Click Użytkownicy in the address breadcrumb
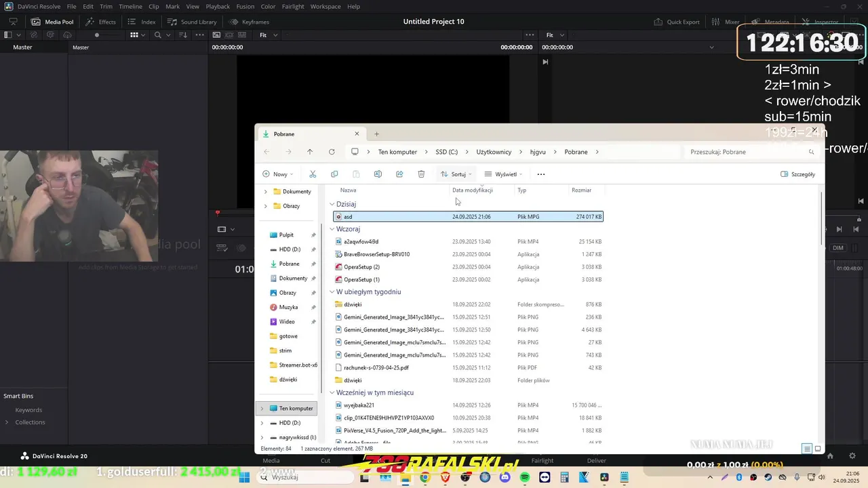This screenshot has width=868, height=488. tap(494, 152)
